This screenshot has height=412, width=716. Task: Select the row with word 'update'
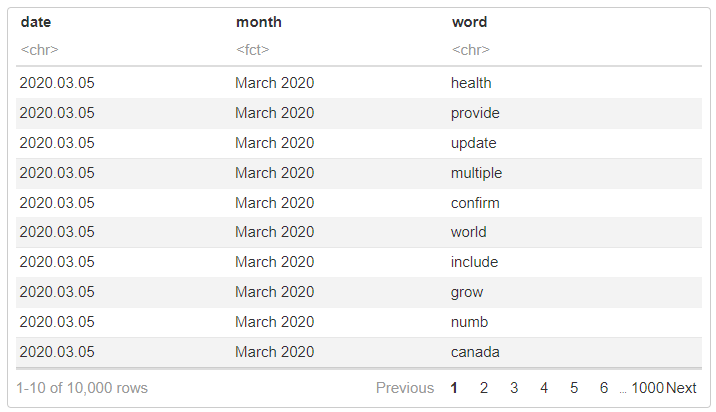474,143
